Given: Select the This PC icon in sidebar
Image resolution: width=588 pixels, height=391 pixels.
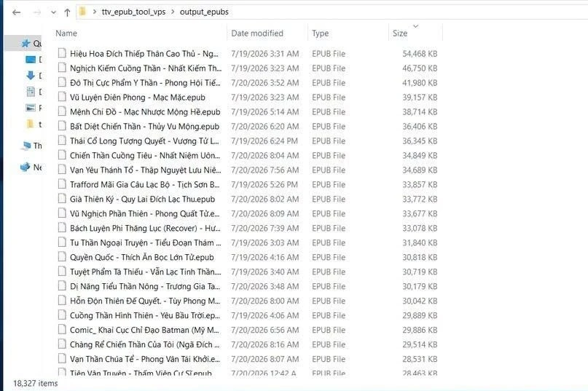Looking at the screenshot, I should click(26, 146).
